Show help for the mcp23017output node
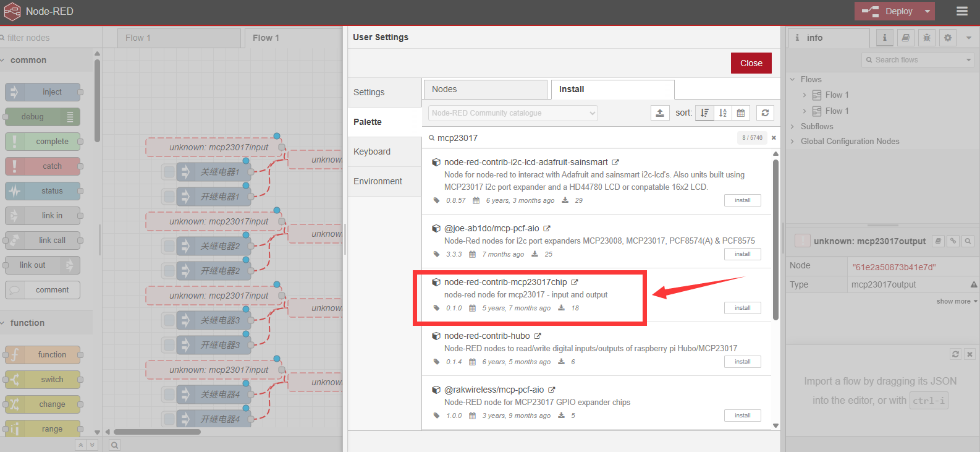The width and height of the screenshot is (980, 452). coord(939,241)
